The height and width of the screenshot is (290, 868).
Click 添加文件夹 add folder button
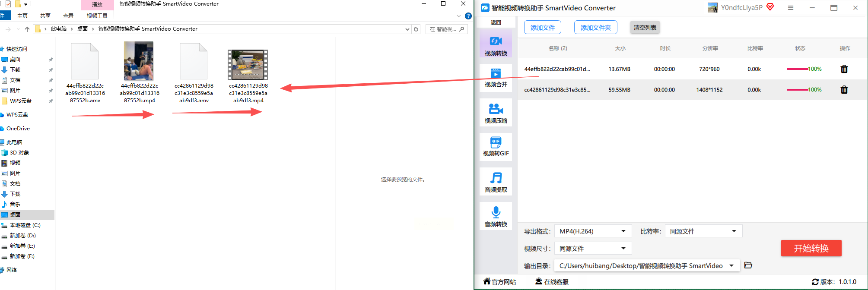(595, 28)
